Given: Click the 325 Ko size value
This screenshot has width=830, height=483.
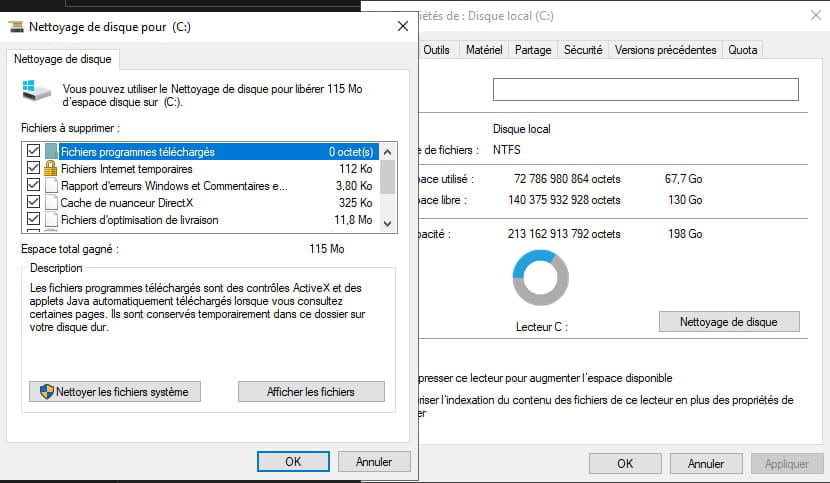Looking at the screenshot, I should click(x=356, y=202).
